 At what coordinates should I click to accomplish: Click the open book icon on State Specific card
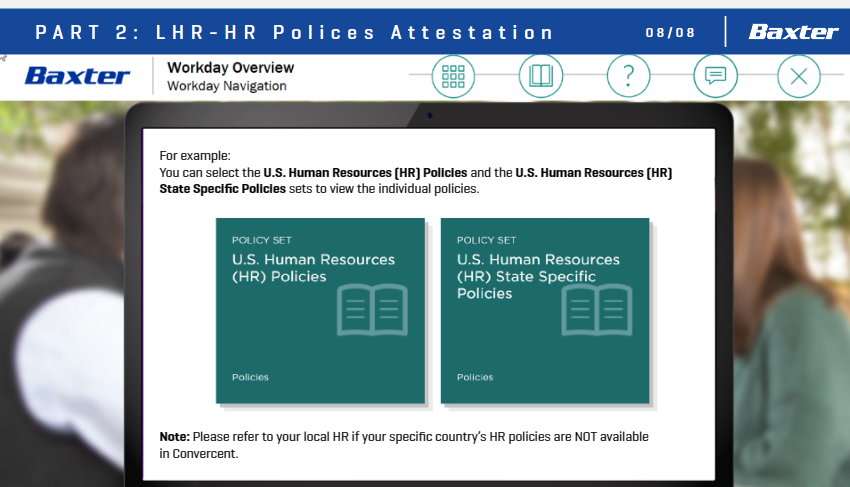point(596,310)
